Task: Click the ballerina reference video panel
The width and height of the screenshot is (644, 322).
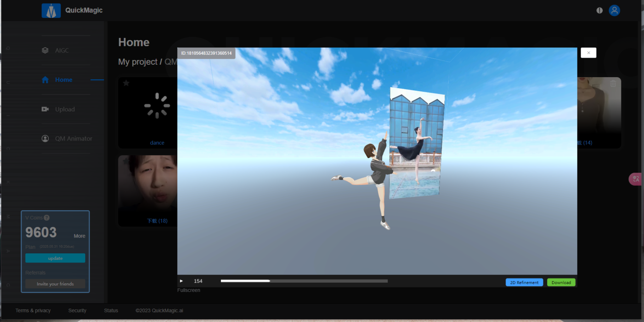Action: [x=417, y=143]
